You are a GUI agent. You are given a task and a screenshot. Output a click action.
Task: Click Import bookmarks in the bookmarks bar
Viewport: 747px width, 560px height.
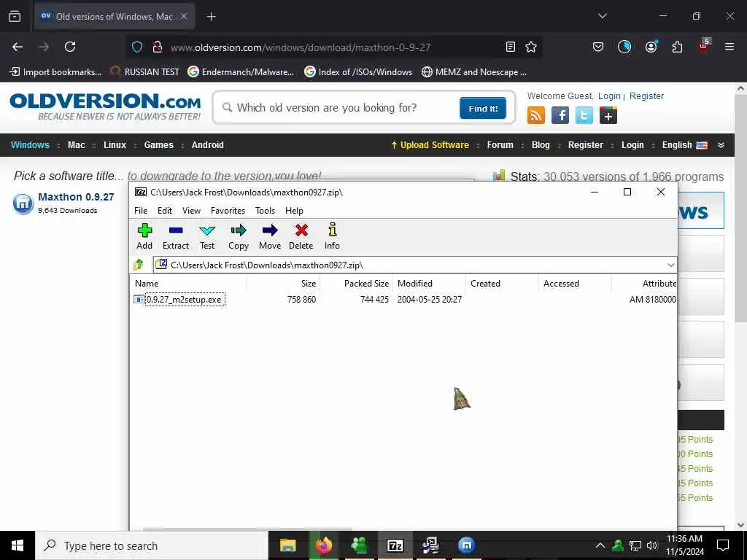[x=55, y=72]
